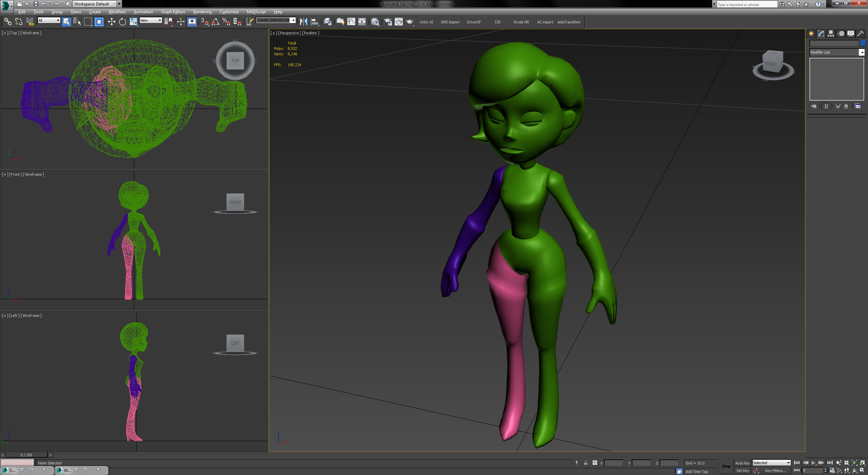Expand the Selected key filter dropdown
The image size is (868, 475).
click(x=788, y=462)
